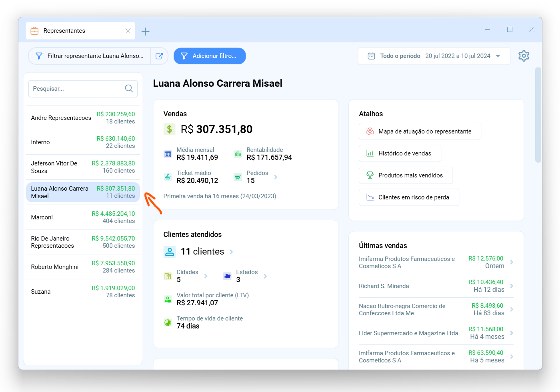Click the Ticket médio basket icon
Viewport: 560px width, 392px height.
[168, 177]
